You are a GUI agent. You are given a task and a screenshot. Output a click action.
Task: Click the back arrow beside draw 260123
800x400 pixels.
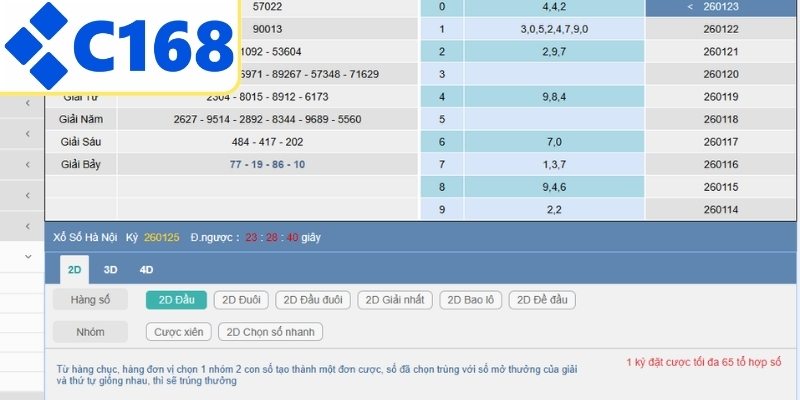click(x=690, y=7)
